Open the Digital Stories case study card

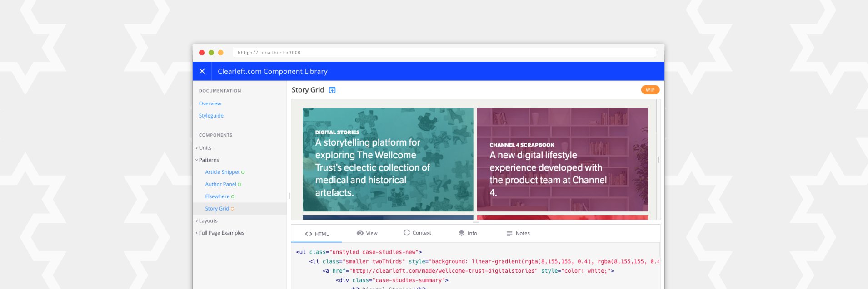388,160
